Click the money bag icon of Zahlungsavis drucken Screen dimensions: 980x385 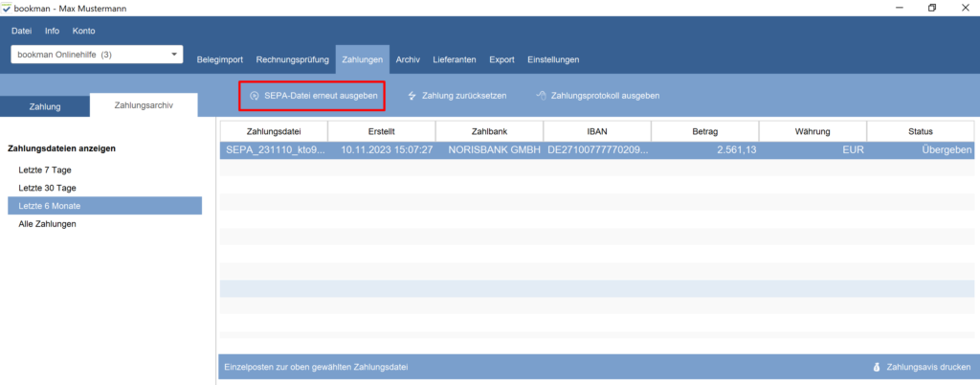pos(878,368)
